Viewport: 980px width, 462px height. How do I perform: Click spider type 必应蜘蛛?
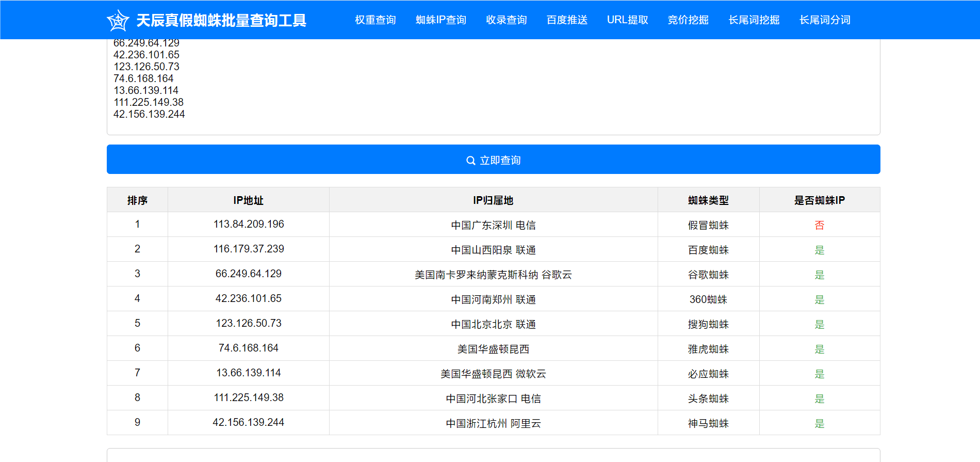click(709, 374)
